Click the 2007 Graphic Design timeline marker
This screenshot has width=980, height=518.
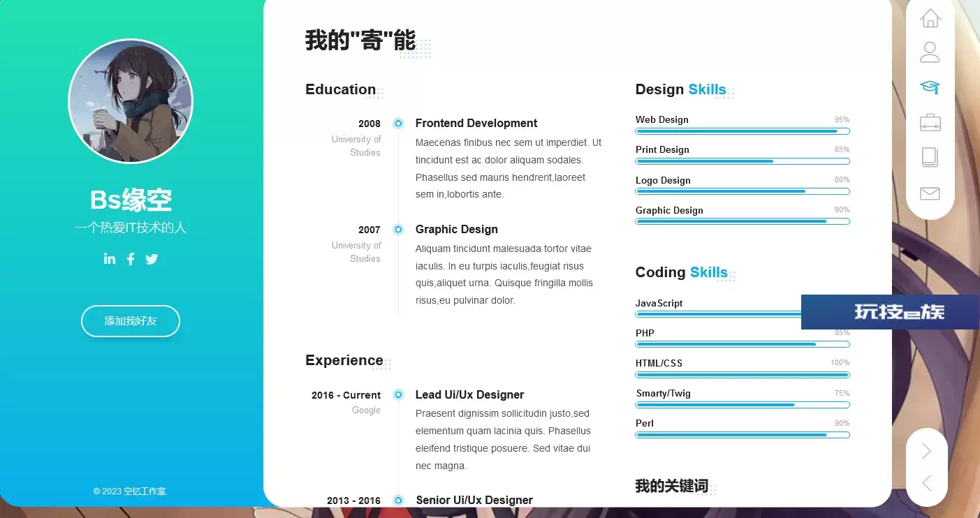(398, 230)
